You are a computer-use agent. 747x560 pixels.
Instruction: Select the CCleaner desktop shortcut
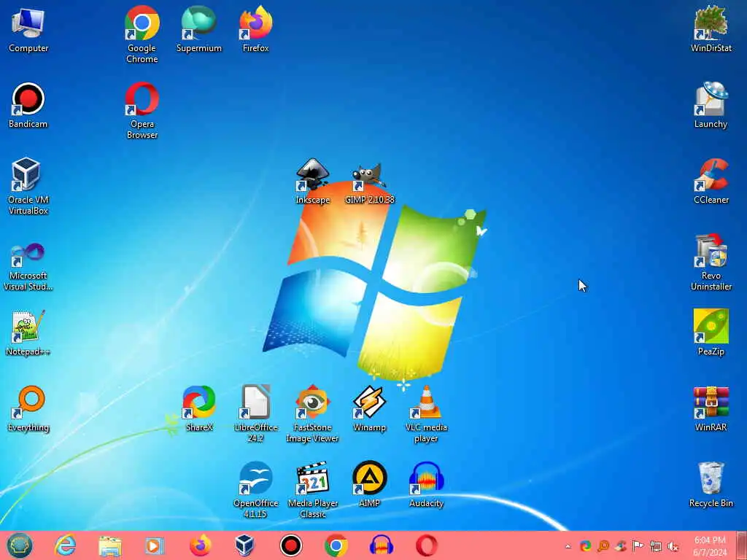tap(711, 182)
